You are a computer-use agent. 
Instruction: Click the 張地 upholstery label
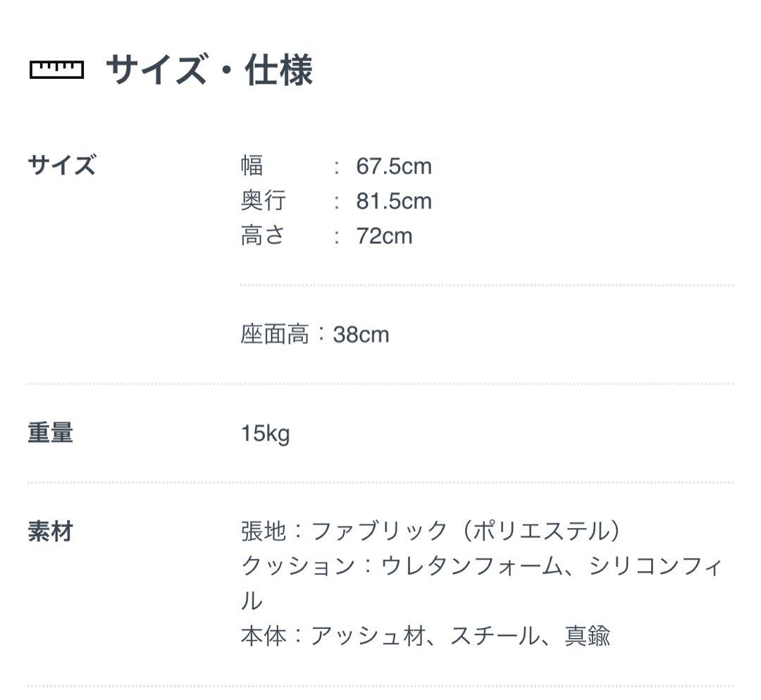pyautogui.click(x=263, y=531)
